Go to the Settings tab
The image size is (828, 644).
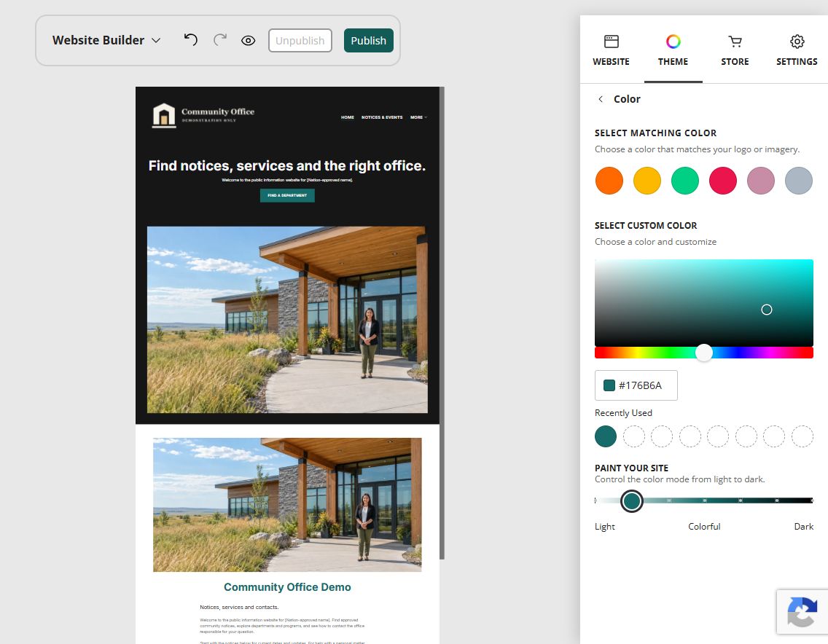point(797,51)
